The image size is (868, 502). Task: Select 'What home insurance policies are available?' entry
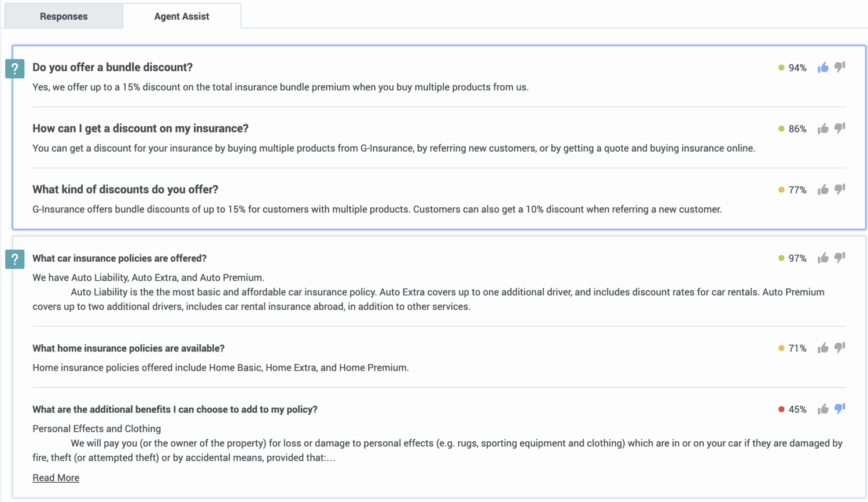[128, 348]
